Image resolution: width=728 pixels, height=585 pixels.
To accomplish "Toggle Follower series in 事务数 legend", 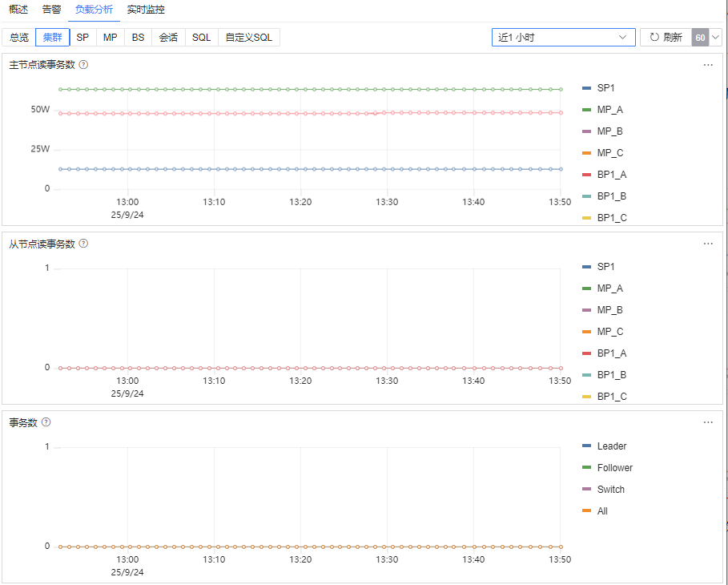I will [x=607, y=468].
